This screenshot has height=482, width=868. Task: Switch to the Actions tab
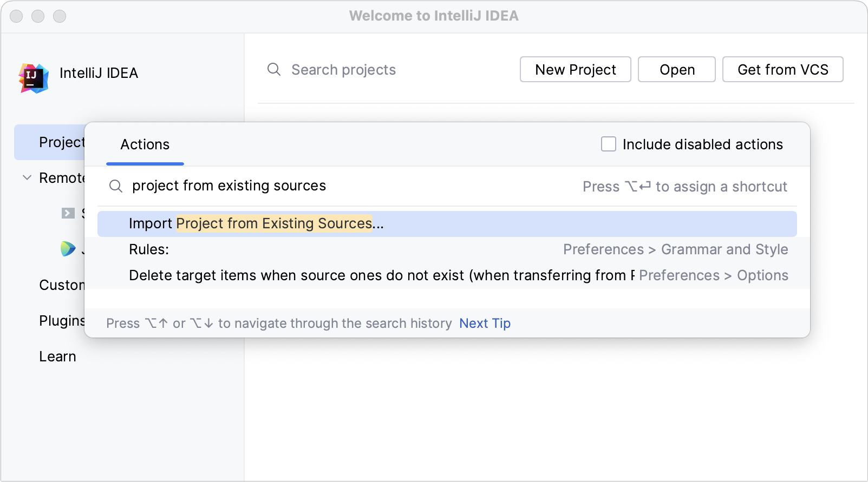(145, 144)
